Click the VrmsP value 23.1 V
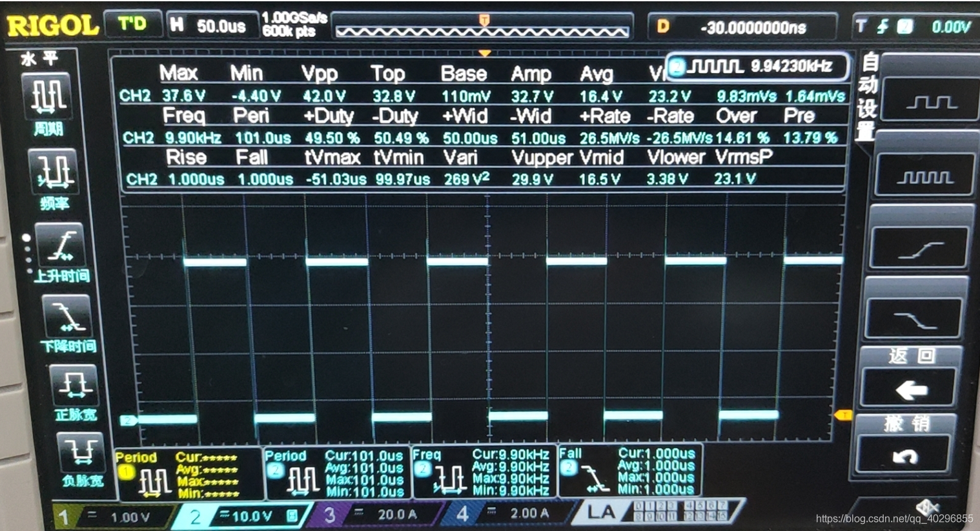 [x=735, y=178]
